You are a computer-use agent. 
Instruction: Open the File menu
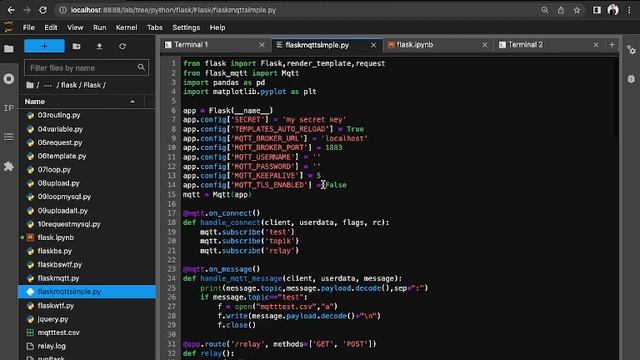(29, 28)
